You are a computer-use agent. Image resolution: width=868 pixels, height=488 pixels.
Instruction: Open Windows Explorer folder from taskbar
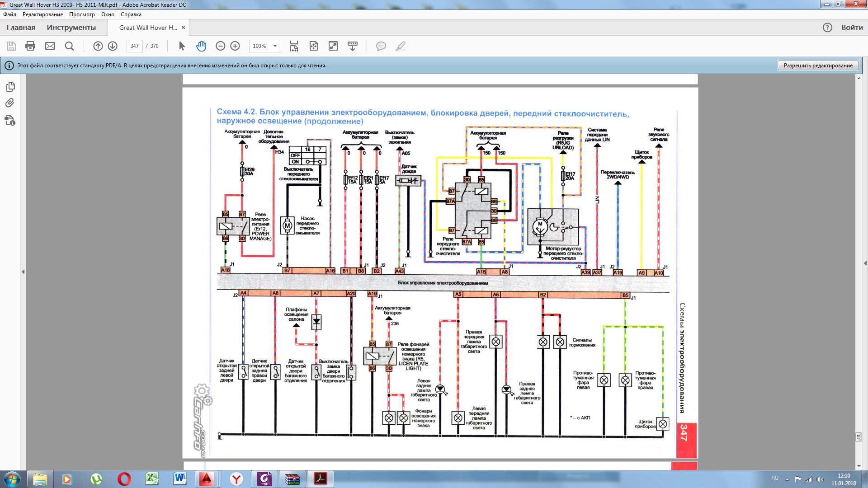point(40,479)
